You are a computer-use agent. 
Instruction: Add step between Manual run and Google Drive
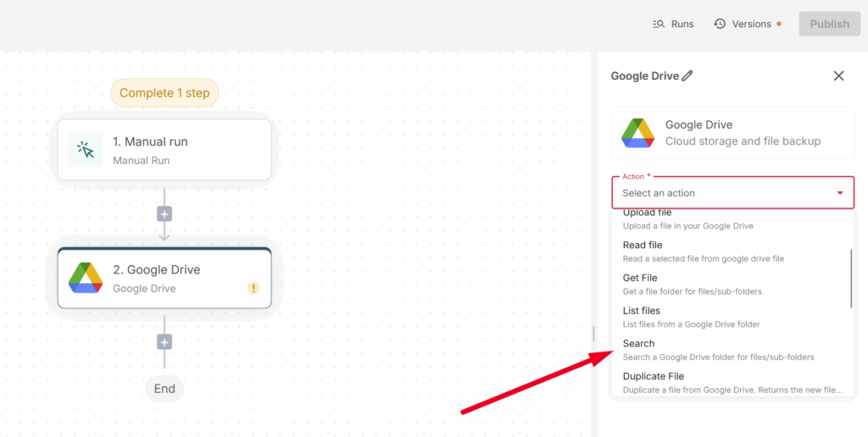164,214
